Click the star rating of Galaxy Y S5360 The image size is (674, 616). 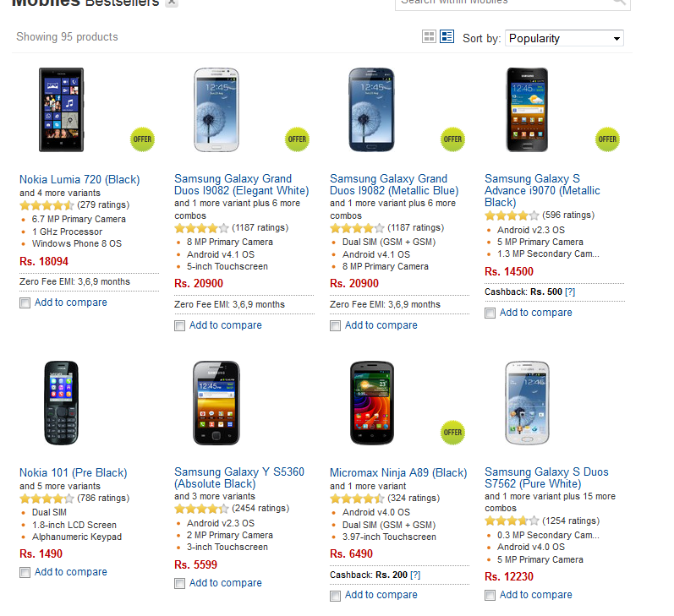click(x=201, y=509)
